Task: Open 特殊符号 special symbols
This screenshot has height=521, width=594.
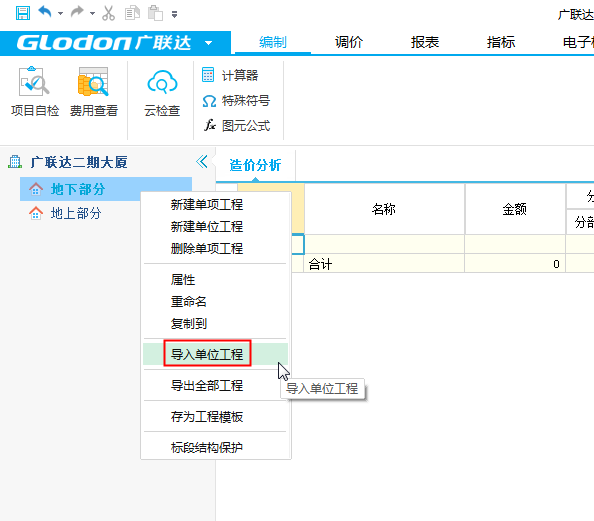Action: (236, 100)
